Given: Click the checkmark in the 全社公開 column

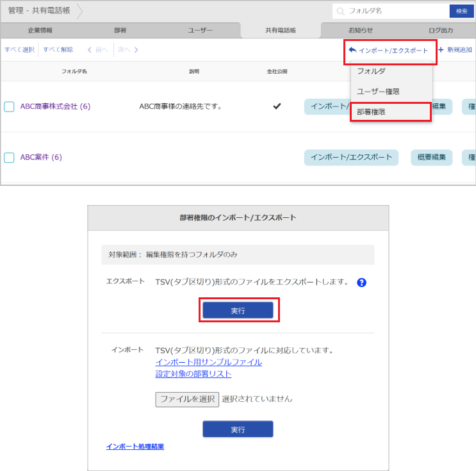Looking at the screenshot, I should click(x=277, y=106).
